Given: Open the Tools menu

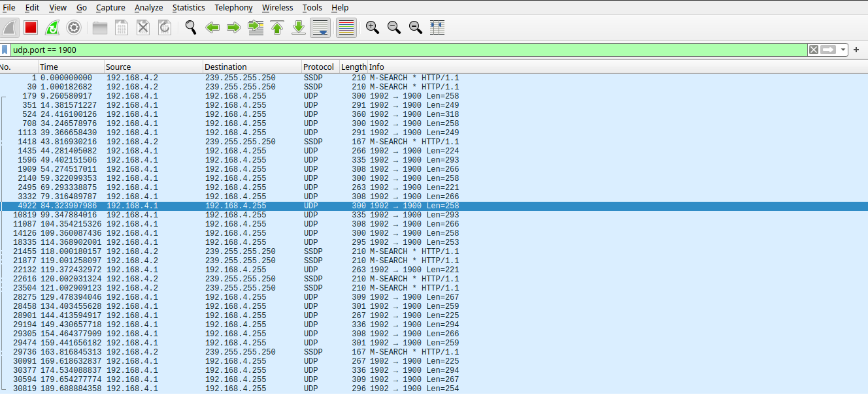Looking at the screenshot, I should click(312, 7).
